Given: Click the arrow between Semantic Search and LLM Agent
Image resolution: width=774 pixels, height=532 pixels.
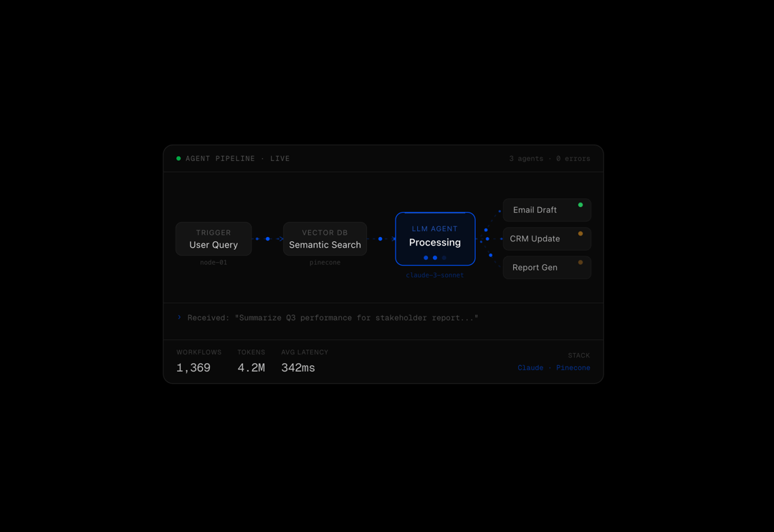Looking at the screenshot, I should click(381, 238).
